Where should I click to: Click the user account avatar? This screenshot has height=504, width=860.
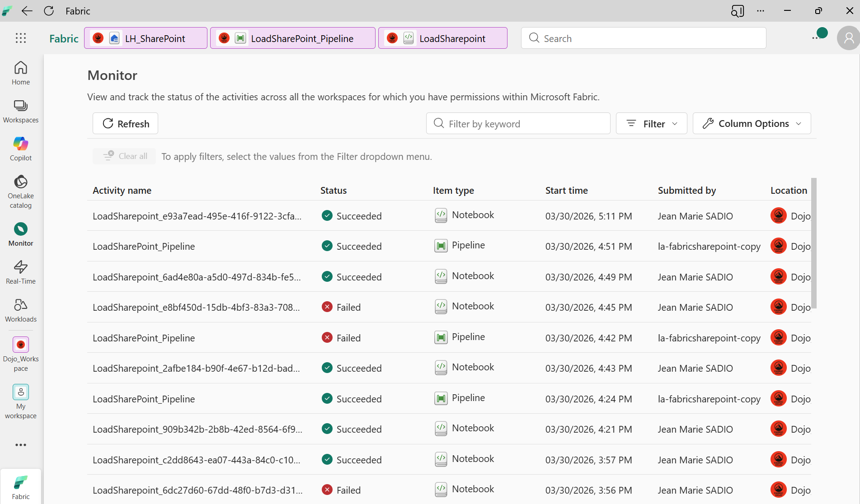click(848, 38)
